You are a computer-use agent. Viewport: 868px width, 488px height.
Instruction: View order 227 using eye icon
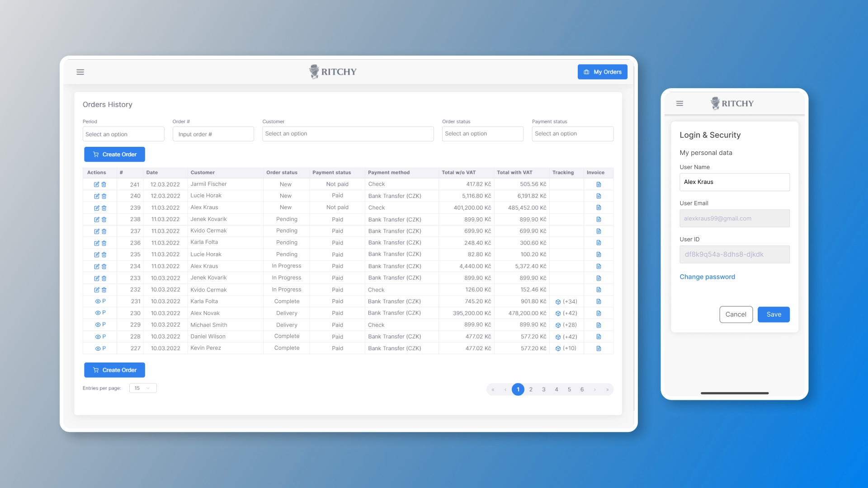[x=97, y=348]
